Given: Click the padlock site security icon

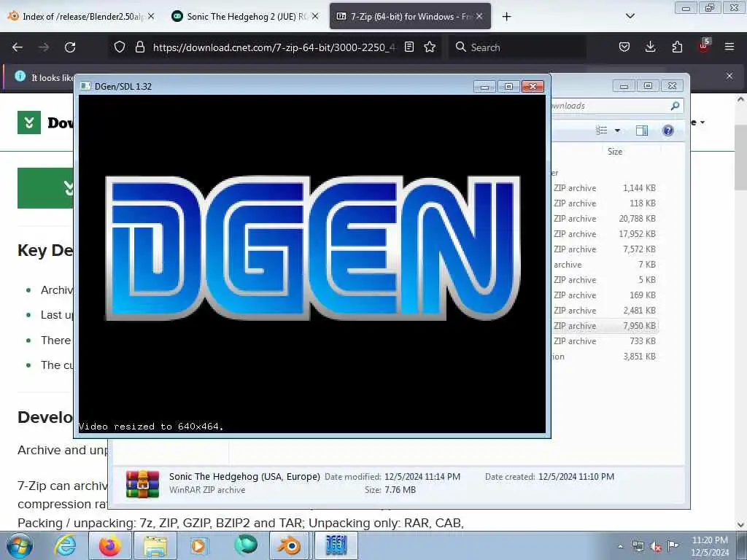Looking at the screenshot, I should pos(139,47).
